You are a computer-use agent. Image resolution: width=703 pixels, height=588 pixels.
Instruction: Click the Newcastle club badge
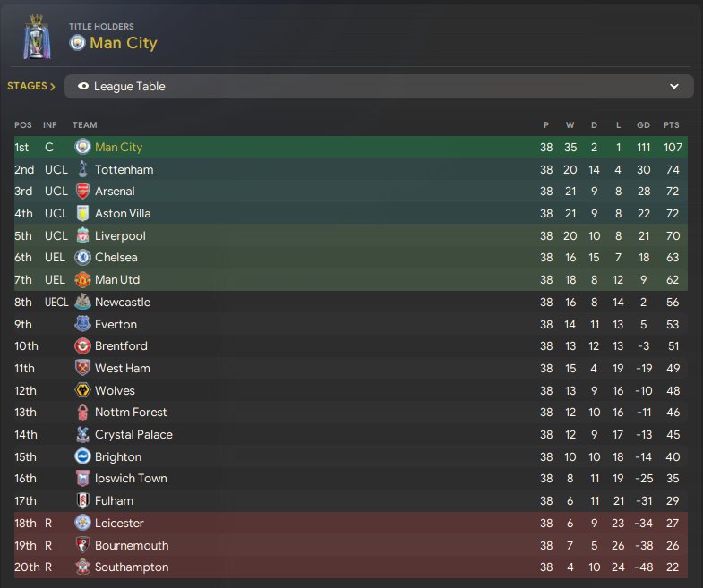pos(82,302)
